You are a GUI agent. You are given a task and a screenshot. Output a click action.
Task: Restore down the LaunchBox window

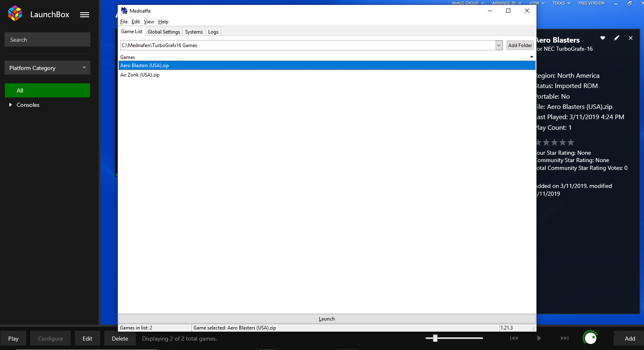pos(630,3)
